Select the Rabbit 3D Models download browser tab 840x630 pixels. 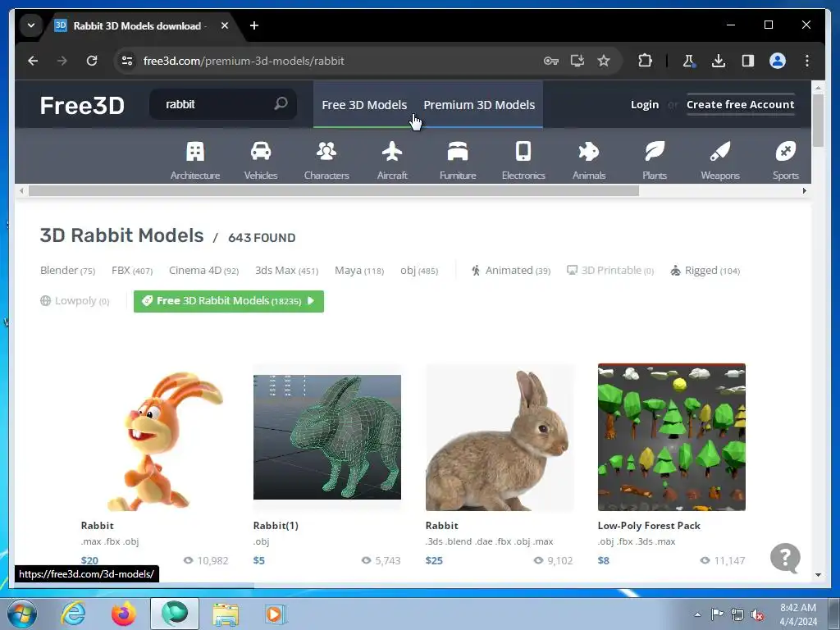click(137, 25)
